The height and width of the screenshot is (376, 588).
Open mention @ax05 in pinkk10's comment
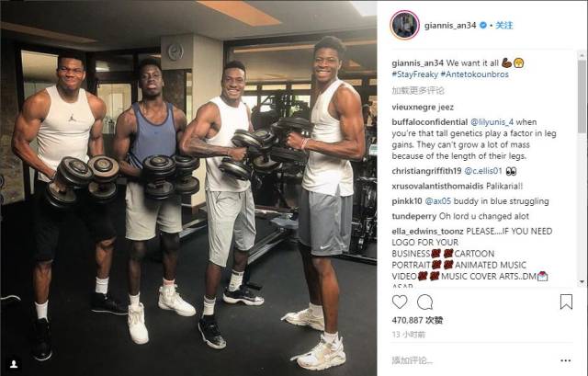point(437,201)
